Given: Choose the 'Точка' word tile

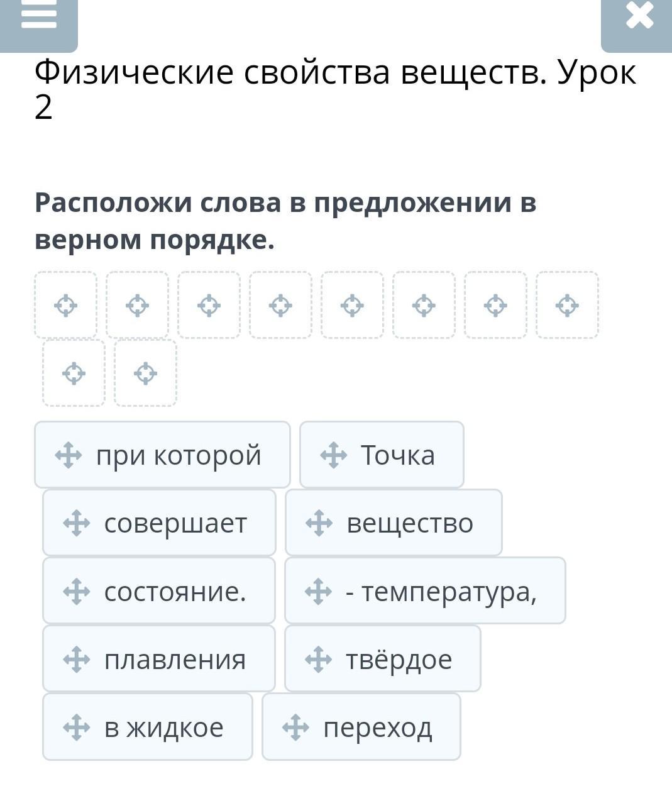Looking at the screenshot, I should tap(382, 455).
